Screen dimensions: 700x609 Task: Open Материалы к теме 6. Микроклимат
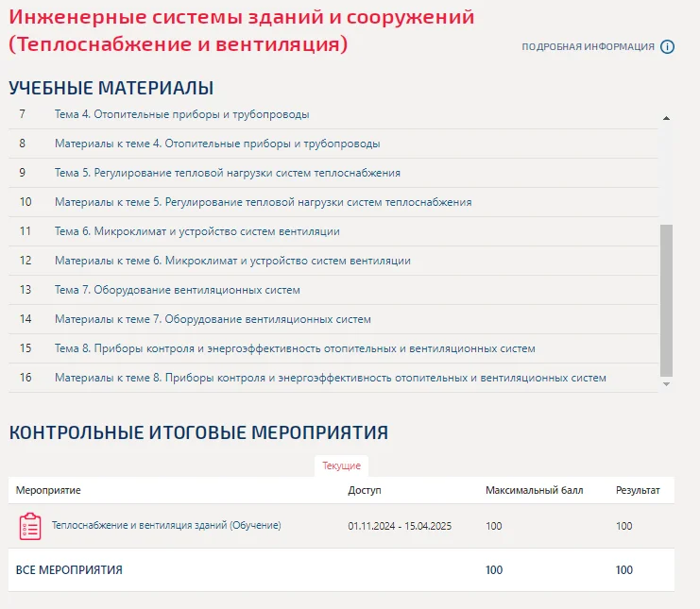tap(232, 261)
